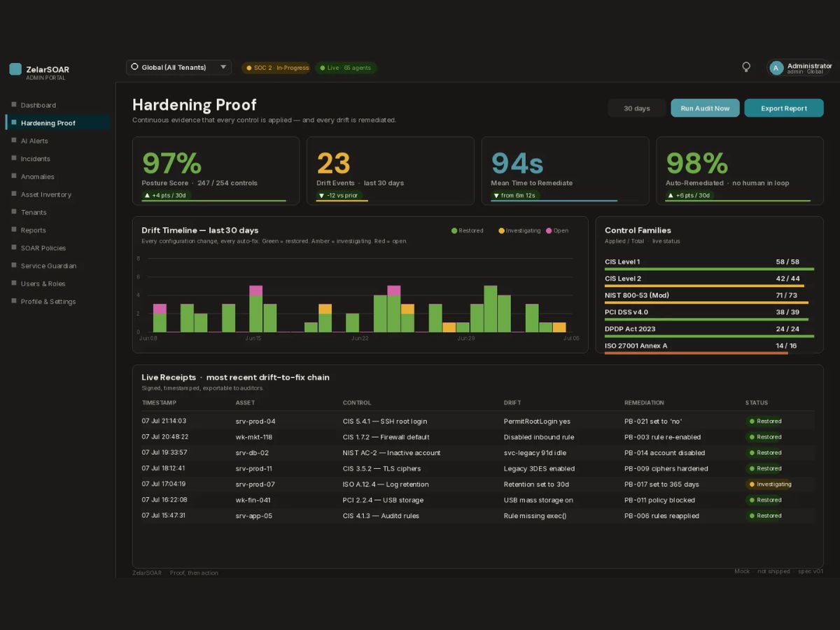
Task: Click asset srv-prod-04
Action: [255, 421]
